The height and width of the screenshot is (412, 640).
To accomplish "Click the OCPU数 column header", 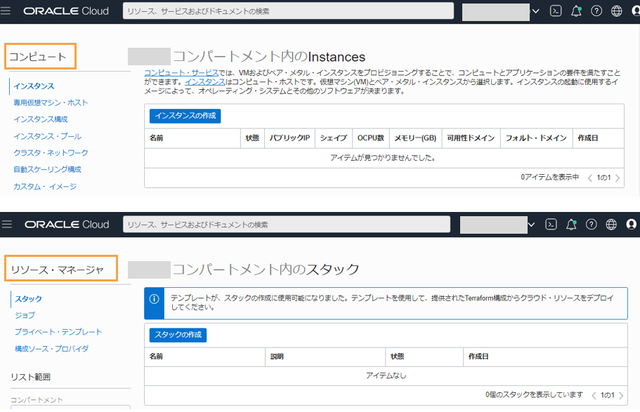I will (x=371, y=138).
